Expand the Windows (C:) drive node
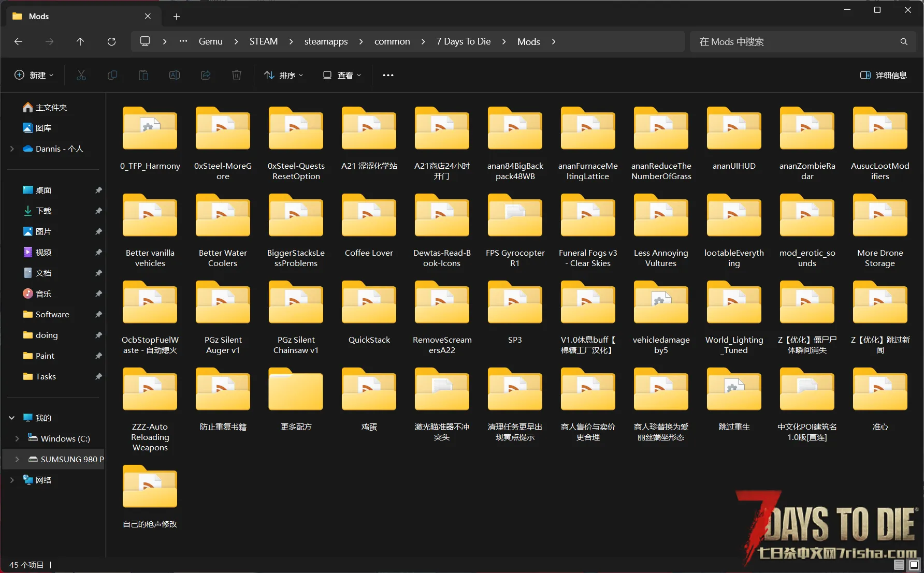Screen dimensions: 924x573 tap(17, 438)
